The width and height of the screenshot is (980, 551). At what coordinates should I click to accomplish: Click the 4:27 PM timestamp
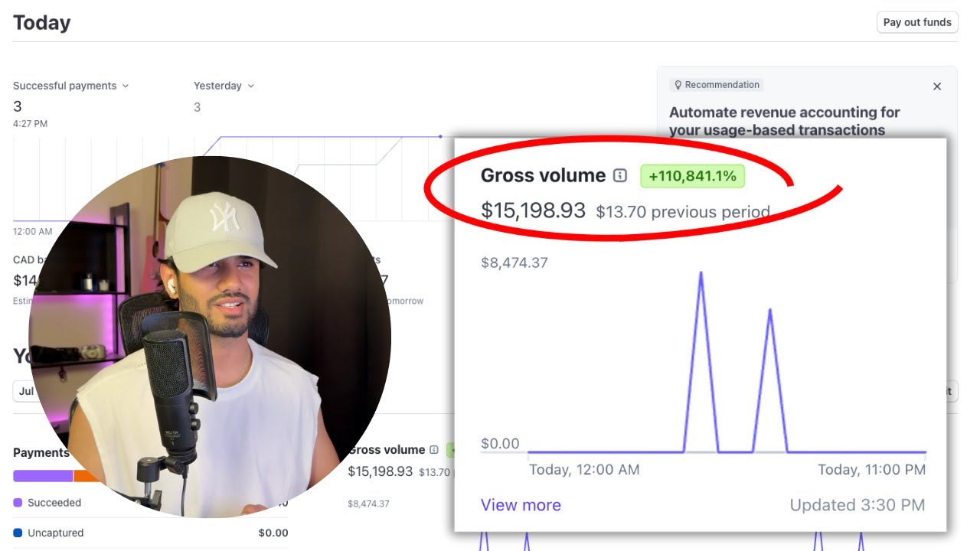click(x=31, y=123)
